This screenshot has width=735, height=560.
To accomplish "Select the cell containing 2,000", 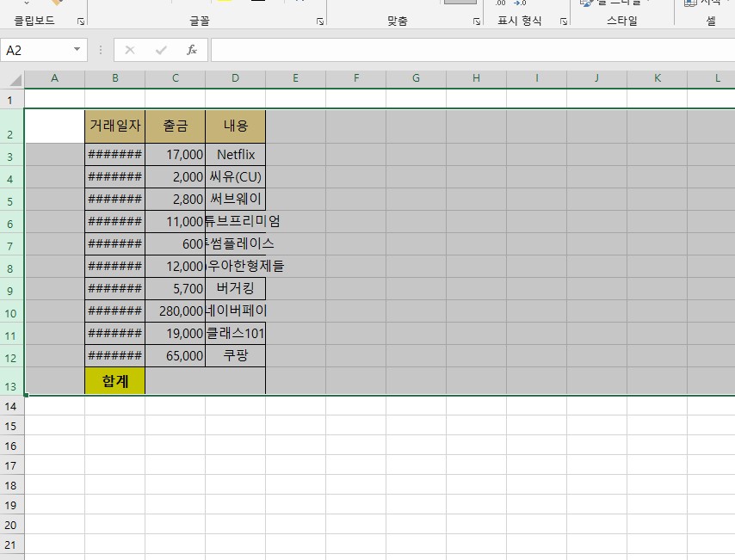I will (176, 176).
